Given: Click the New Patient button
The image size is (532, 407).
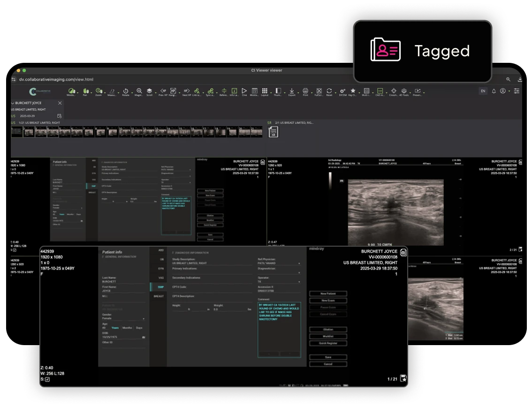Looking at the screenshot, I should (328, 294).
